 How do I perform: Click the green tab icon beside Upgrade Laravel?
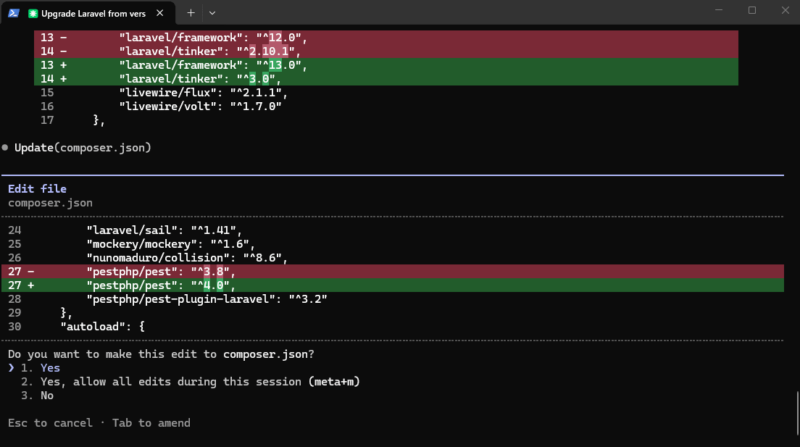point(34,13)
